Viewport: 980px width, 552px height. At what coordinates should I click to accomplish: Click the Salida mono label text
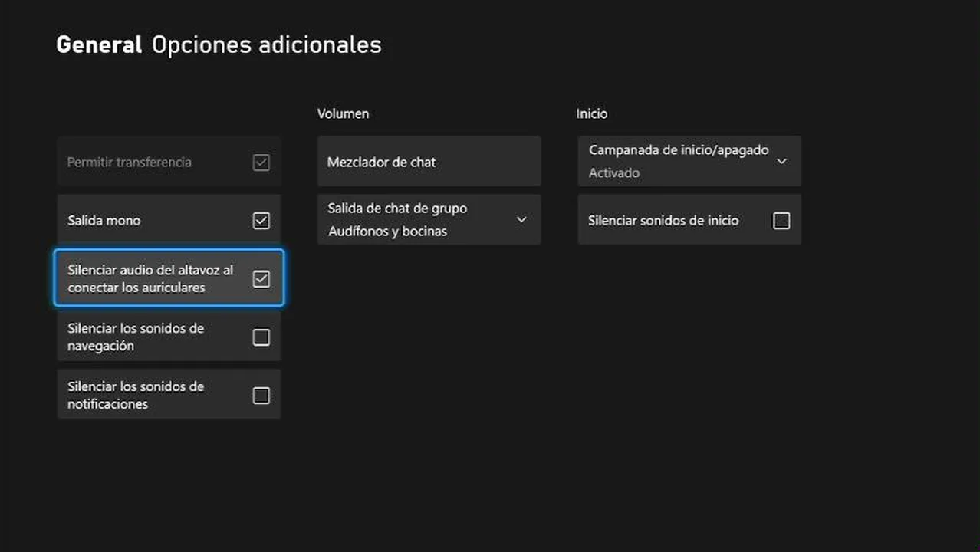(104, 221)
